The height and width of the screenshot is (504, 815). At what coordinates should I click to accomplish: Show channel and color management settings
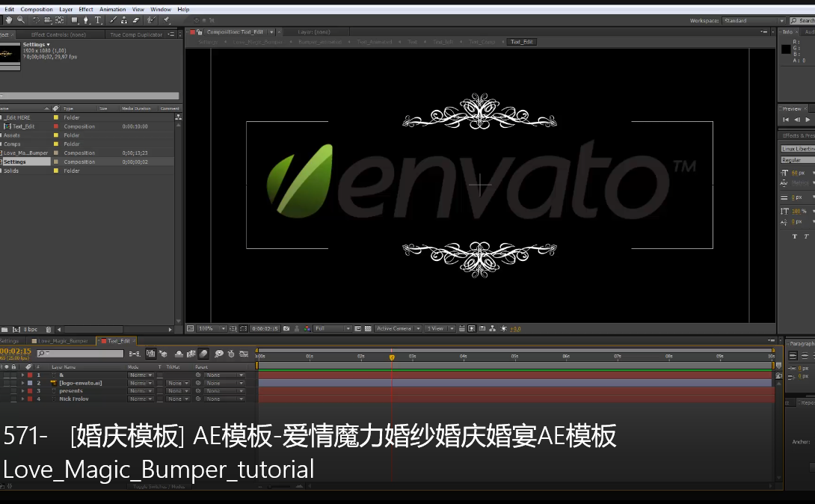(307, 328)
